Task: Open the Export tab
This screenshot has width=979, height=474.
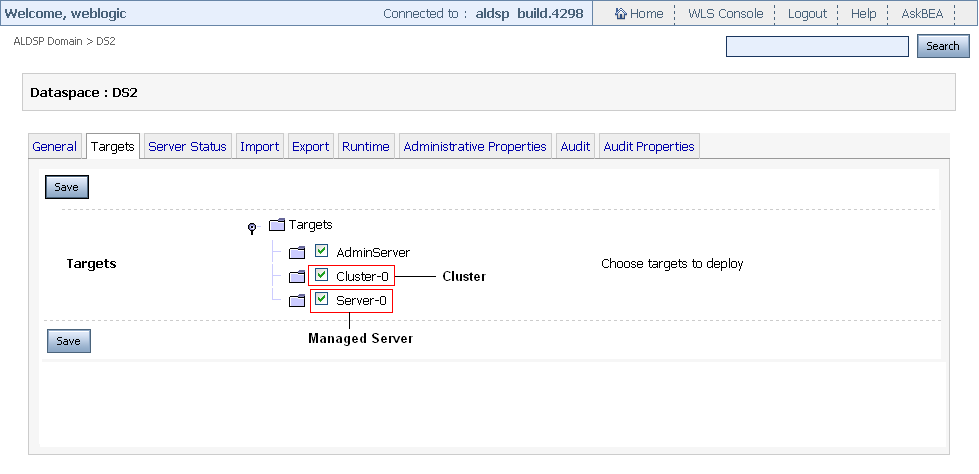Action: click(x=310, y=146)
